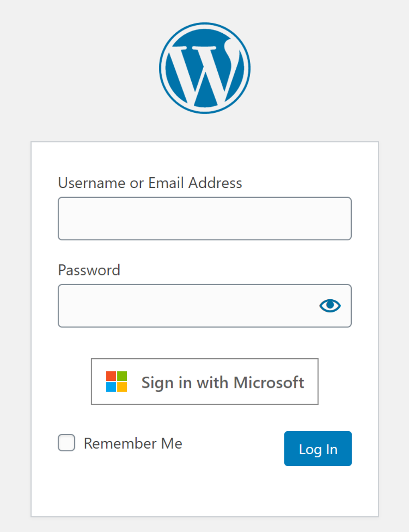409x532 pixels.
Task: Click the eye icon to reveal password
Action: click(x=330, y=306)
